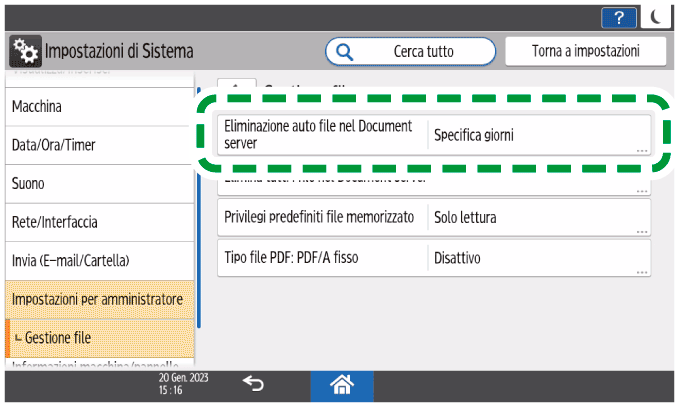The image size is (679, 404).
Task: Collapse the Impostazioni per amministratore section
Action: [x=98, y=299]
